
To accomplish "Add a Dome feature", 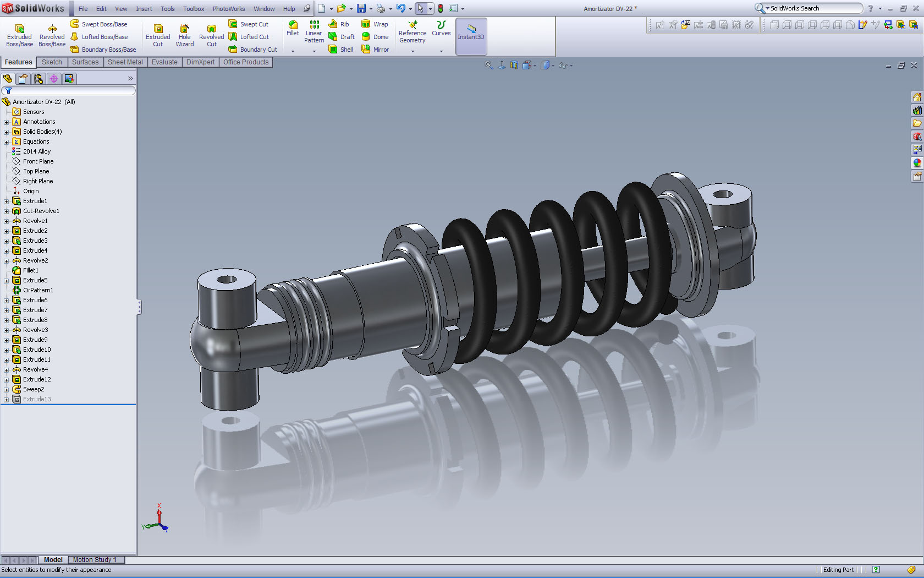I will pyautogui.click(x=375, y=37).
